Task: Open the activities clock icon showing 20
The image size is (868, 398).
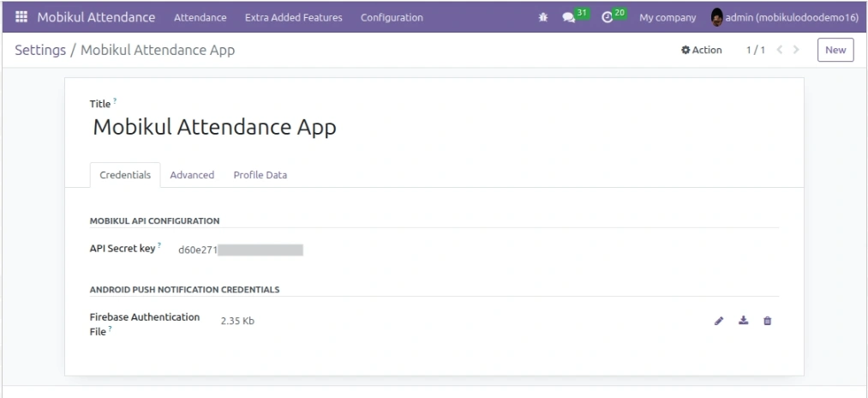Action: click(x=608, y=18)
